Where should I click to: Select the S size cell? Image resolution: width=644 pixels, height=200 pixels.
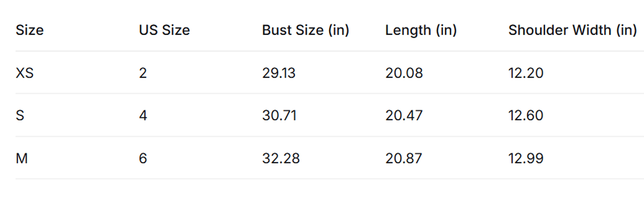click(x=20, y=115)
